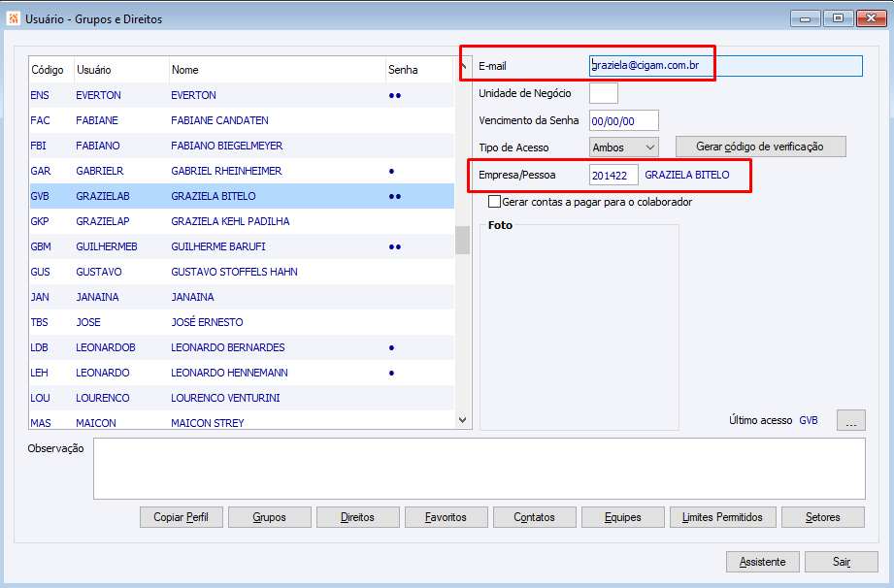
Task: Select user JOSÉ ERNESTO
Action: click(x=242, y=322)
